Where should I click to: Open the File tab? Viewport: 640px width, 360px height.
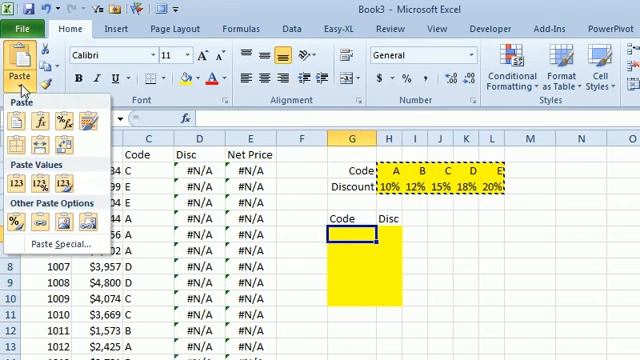click(22, 29)
